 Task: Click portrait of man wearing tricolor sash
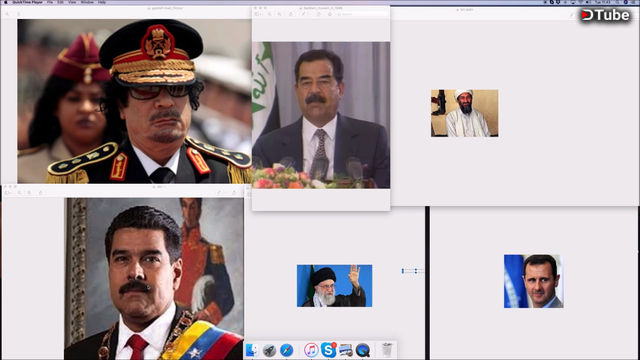tap(154, 278)
